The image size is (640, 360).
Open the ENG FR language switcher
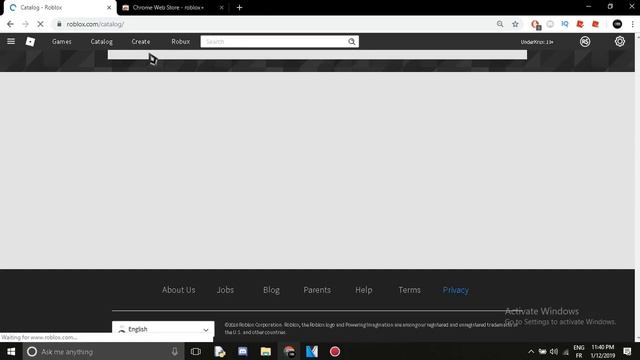579,351
